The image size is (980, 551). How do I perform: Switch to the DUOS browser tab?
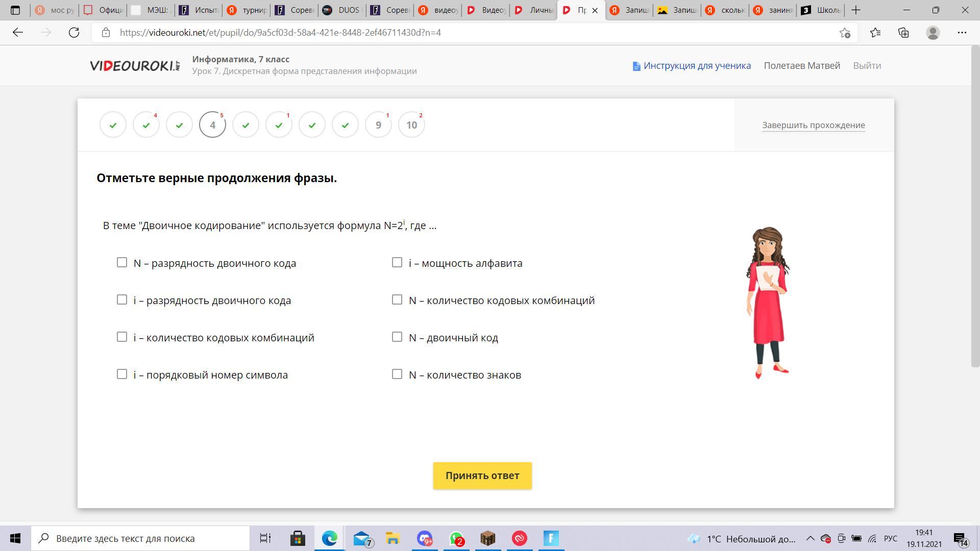tap(342, 10)
